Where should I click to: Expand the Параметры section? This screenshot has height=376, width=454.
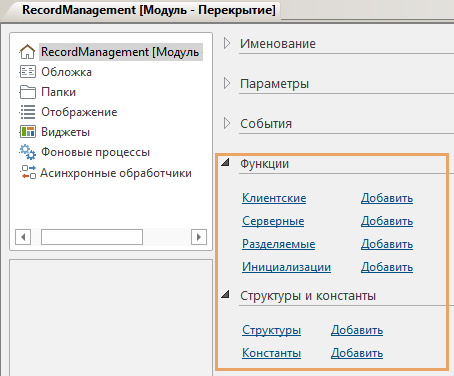click(x=227, y=83)
